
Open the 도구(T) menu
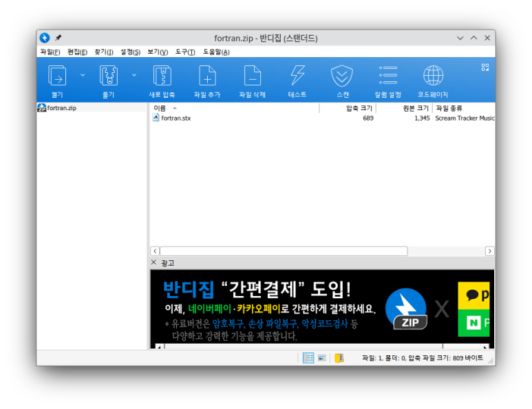click(185, 52)
